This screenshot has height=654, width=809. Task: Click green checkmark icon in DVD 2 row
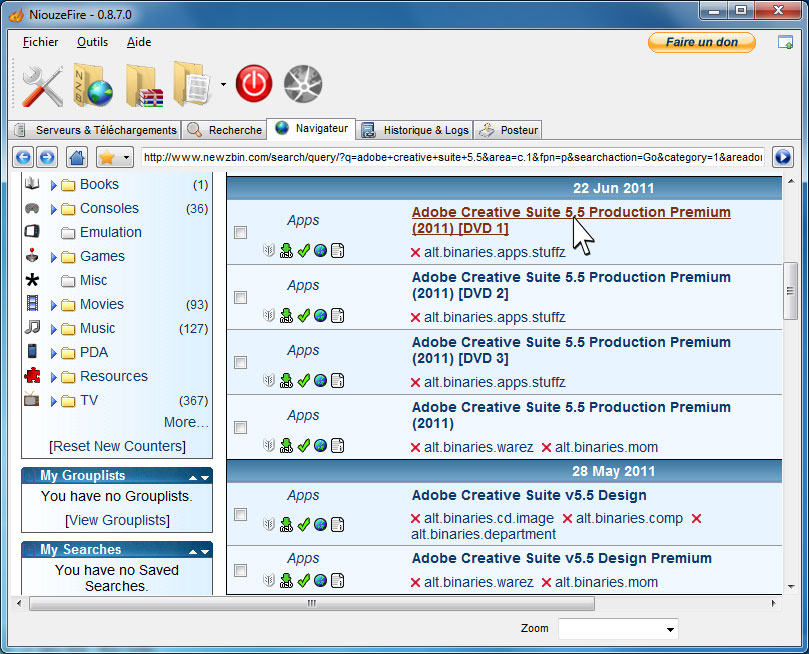(x=303, y=316)
